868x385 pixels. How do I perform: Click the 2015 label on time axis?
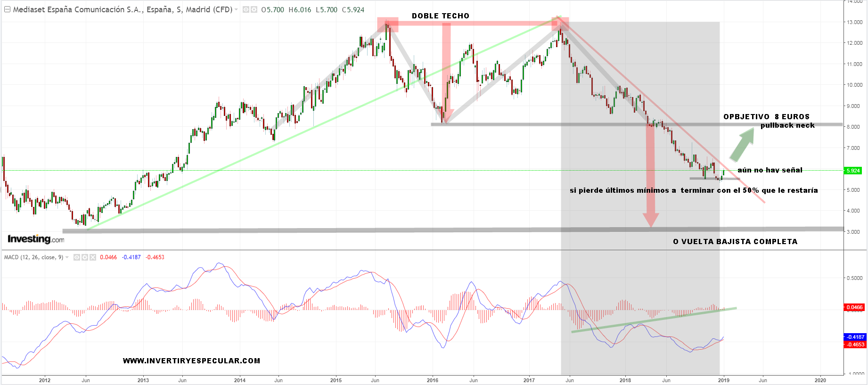coord(336,380)
